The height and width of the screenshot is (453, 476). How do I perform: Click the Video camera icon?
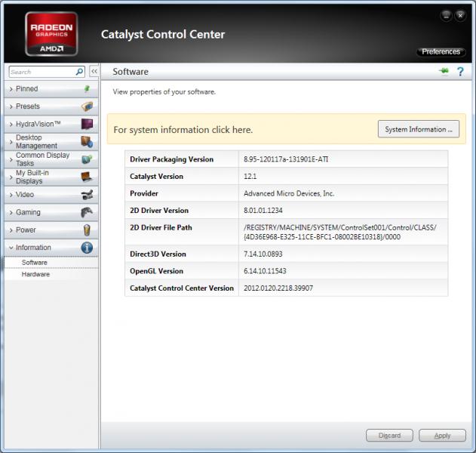[87, 195]
